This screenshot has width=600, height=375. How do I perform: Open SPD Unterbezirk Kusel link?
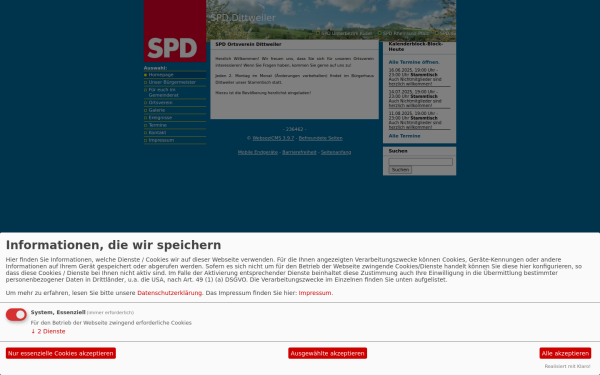point(347,33)
